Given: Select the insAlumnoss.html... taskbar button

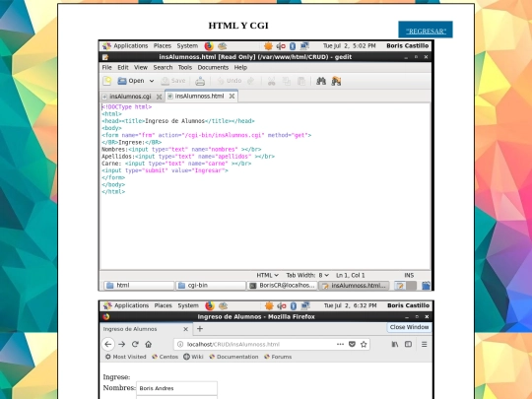Looking at the screenshot, I should (354, 286).
